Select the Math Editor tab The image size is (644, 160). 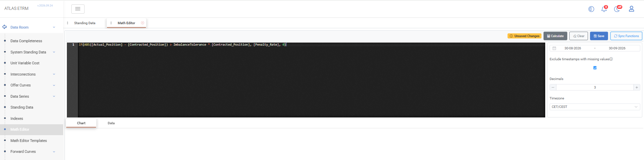126,23
